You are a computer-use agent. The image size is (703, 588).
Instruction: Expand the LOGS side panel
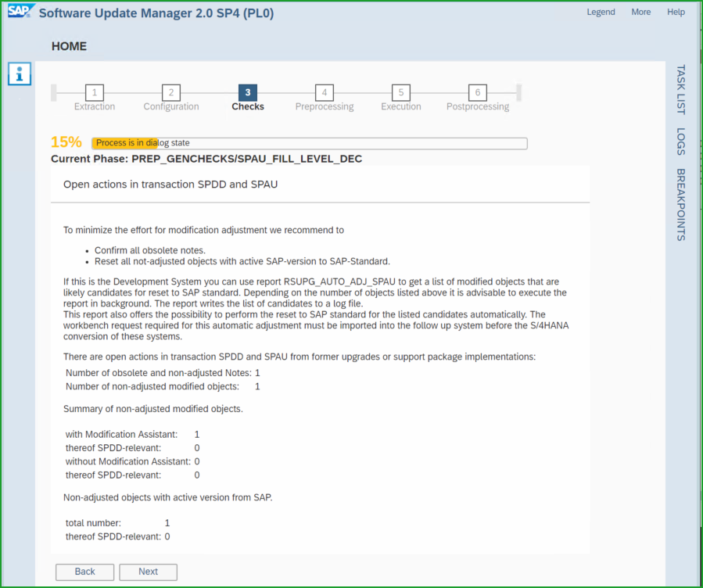pos(680,142)
